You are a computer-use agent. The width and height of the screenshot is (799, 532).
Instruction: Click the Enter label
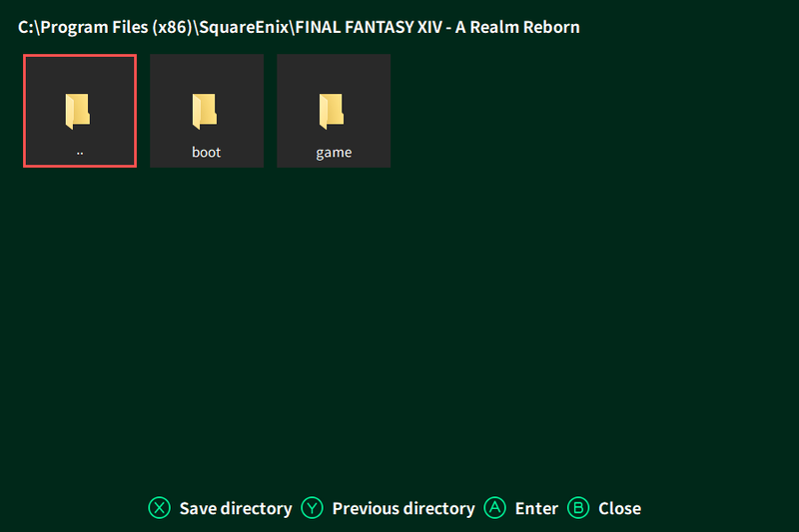[536, 508]
